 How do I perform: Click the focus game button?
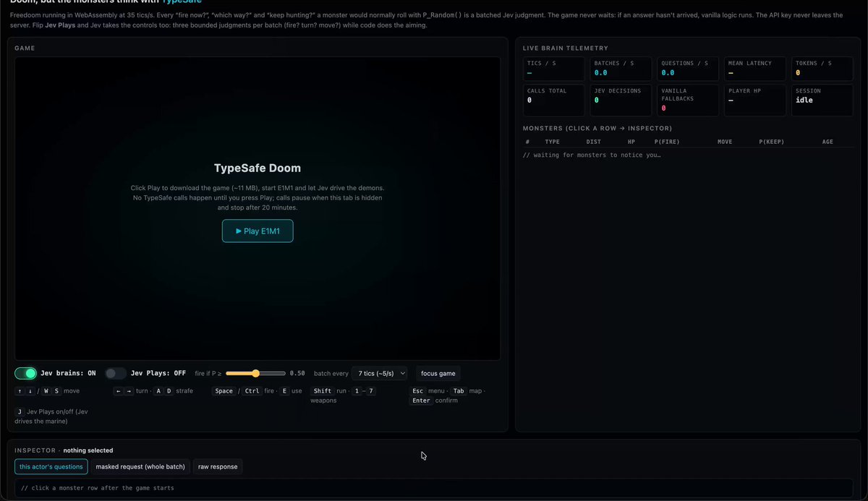pos(438,373)
